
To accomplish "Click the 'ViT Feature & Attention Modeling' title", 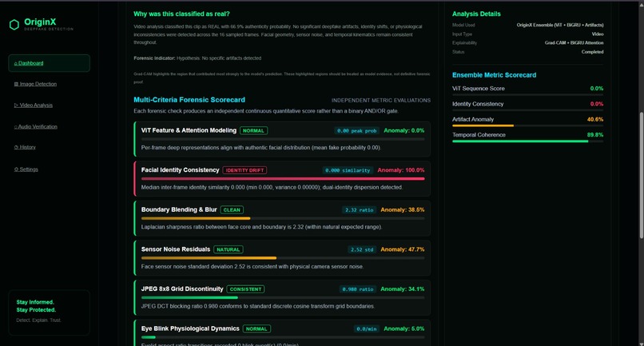I will pos(189,130).
